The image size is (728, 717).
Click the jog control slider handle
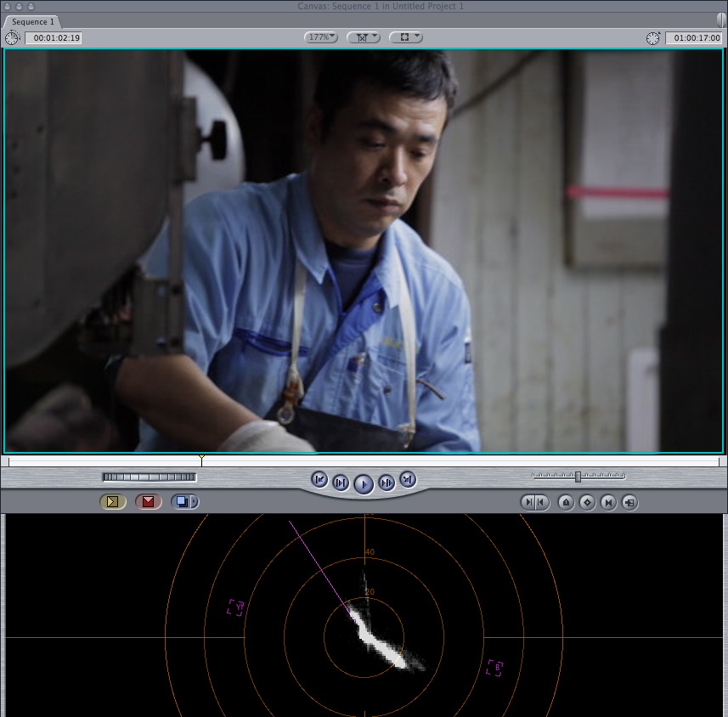coord(578,477)
